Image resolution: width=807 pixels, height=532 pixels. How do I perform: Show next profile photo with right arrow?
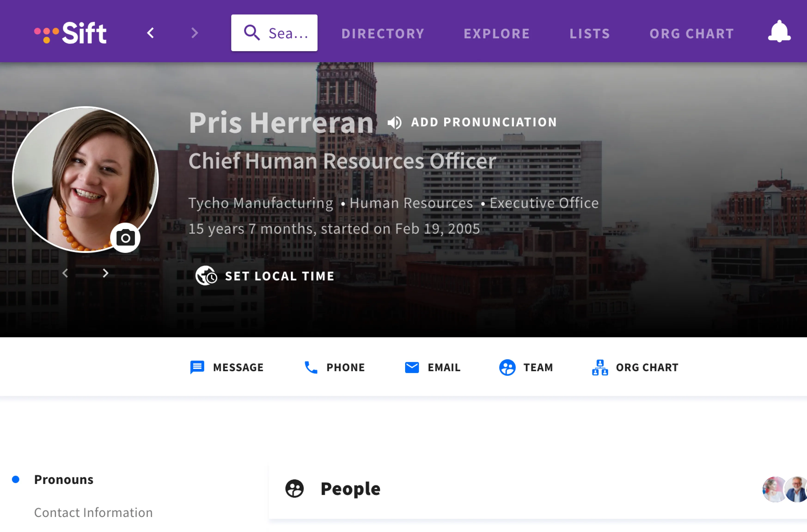pyautogui.click(x=106, y=273)
